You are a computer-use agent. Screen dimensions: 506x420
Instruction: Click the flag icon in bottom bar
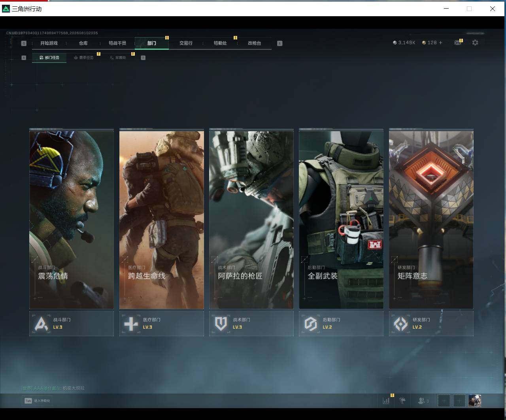[402, 401]
